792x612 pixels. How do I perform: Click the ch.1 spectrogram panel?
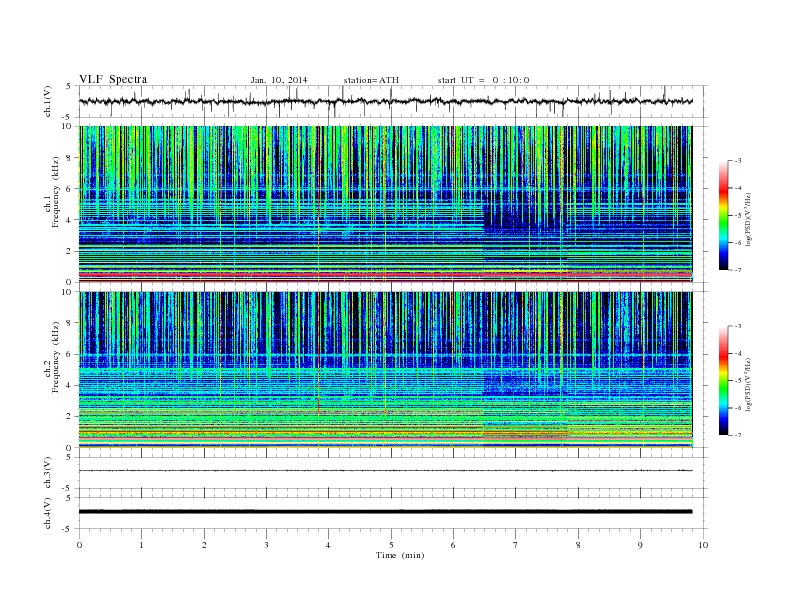385,204
